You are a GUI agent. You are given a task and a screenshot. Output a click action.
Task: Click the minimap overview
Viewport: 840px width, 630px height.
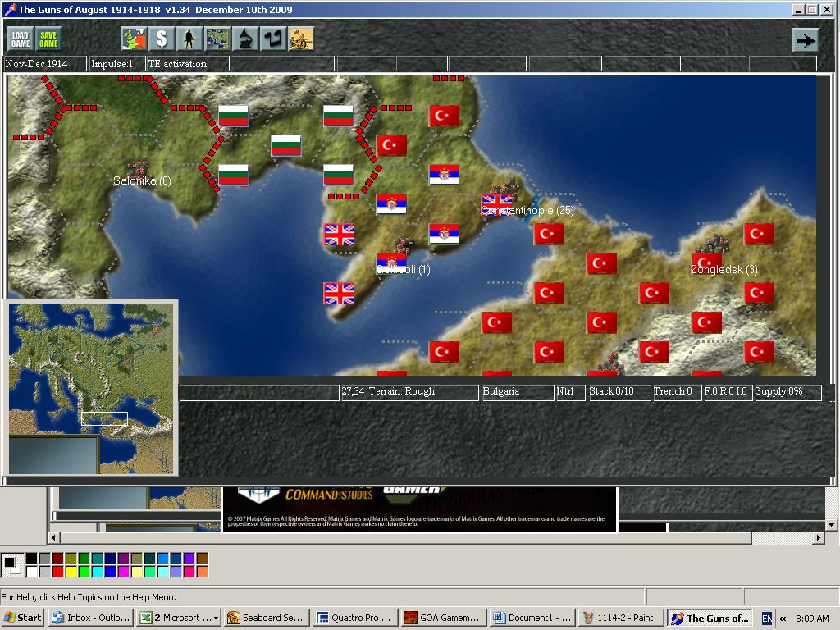click(x=91, y=388)
